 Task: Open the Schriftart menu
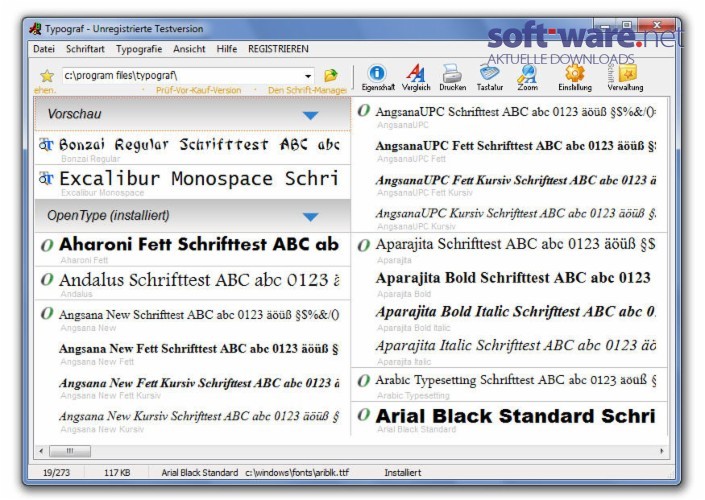pos(85,49)
